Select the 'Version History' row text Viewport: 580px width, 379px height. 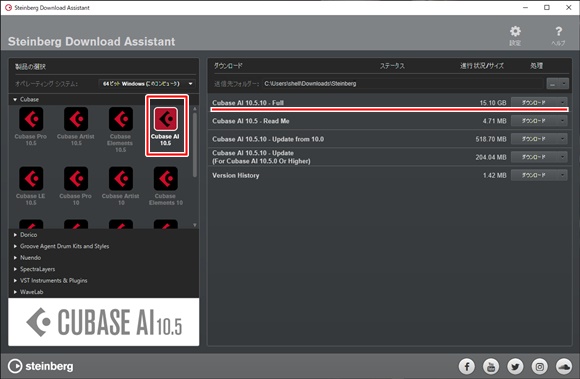point(236,175)
